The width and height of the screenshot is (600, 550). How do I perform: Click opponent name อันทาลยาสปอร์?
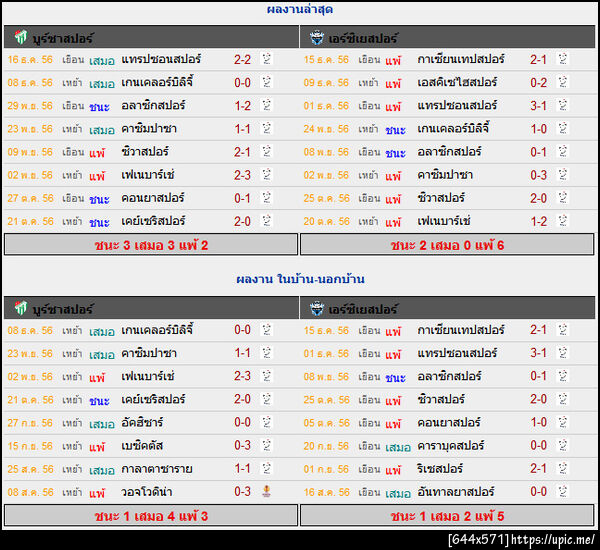[x=456, y=492]
